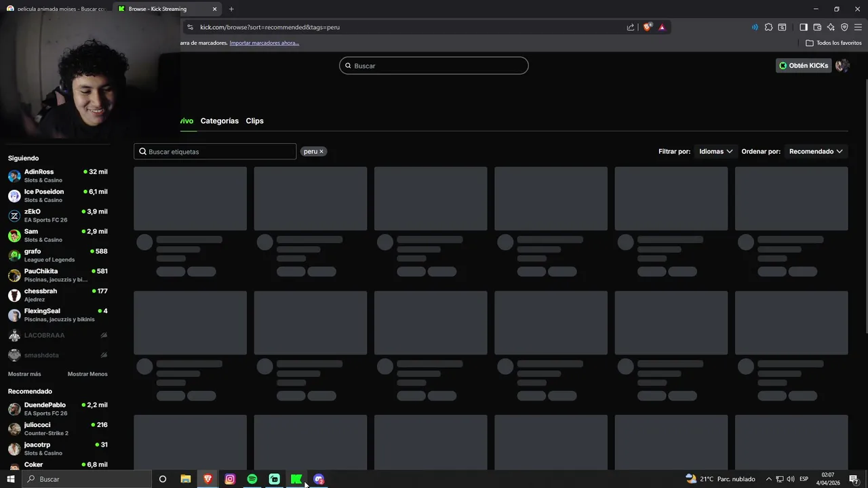Image resolution: width=868 pixels, height=488 pixels.
Task: Switch to the Browse – Kick Streaming tab
Action: coord(167,9)
